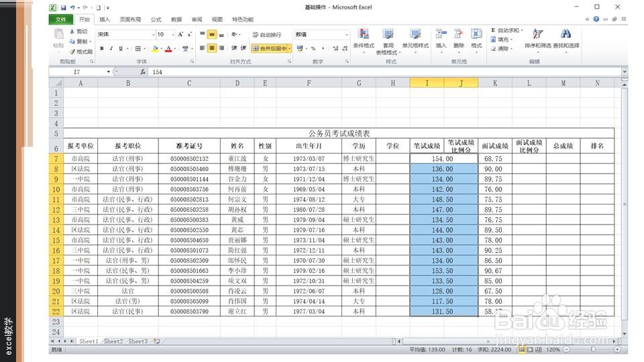This screenshot has height=362, width=644.
Task: Expand the formula bar
Action: click(625, 72)
